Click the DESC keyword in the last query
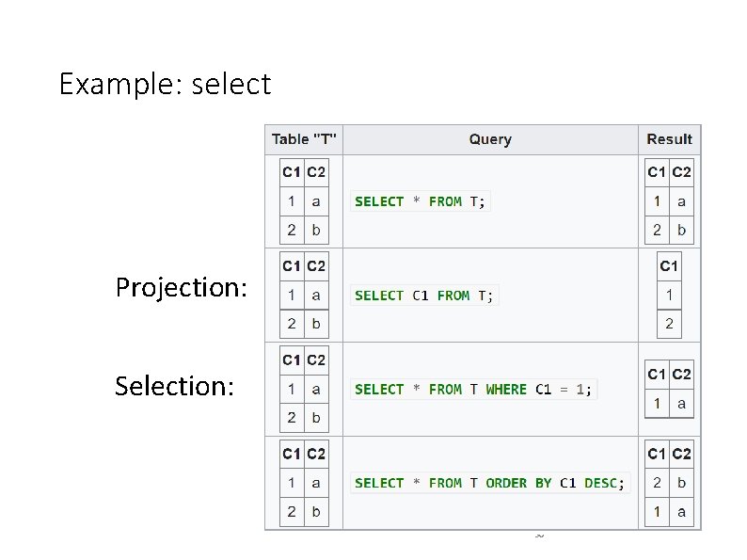 coord(600,483)
